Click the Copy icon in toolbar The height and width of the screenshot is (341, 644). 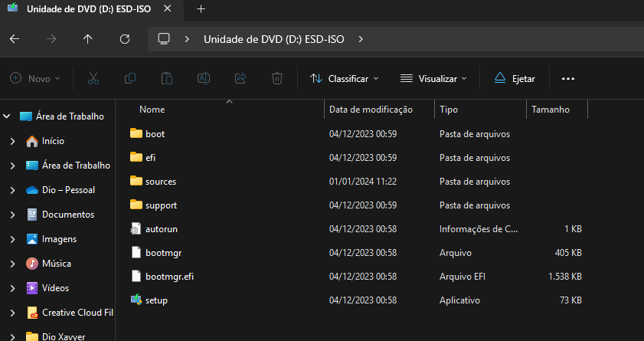point(129,78)
